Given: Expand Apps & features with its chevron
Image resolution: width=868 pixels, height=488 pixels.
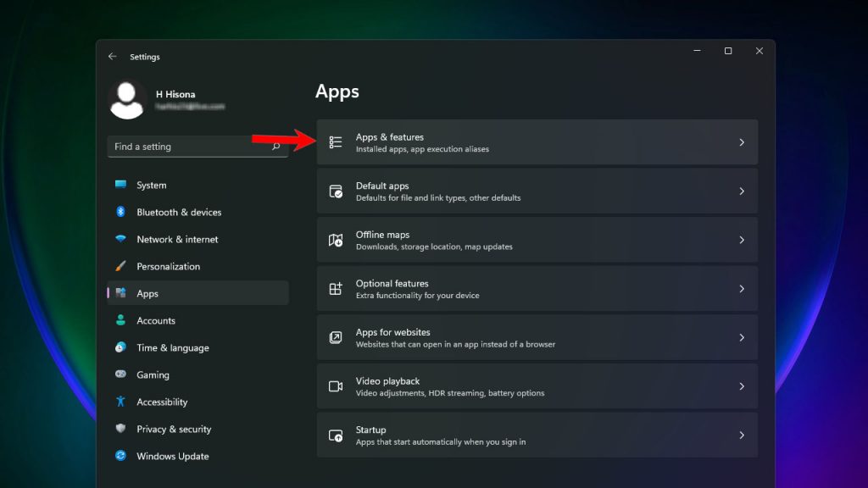Looking at the screenshot, I should point(742,142).
